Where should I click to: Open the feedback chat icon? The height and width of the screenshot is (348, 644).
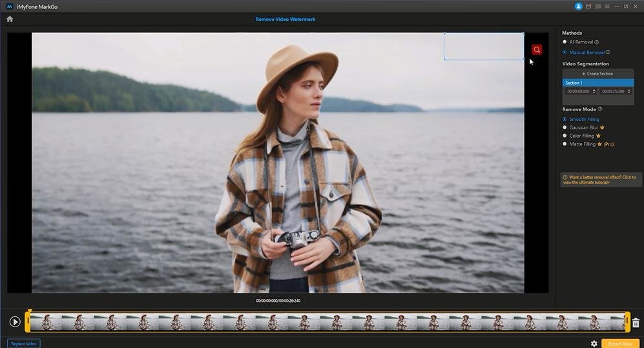click(x=598, y=6)
